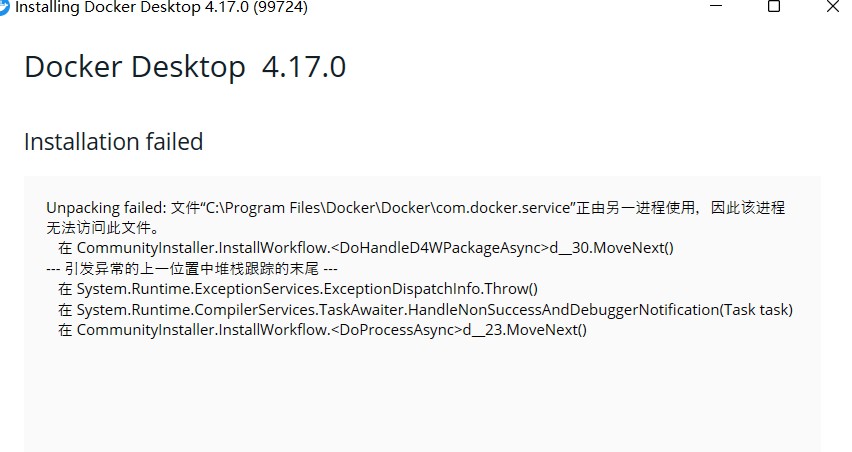
Task: Minimize the Docker Desktop installer window
Action: coord(716,6)
